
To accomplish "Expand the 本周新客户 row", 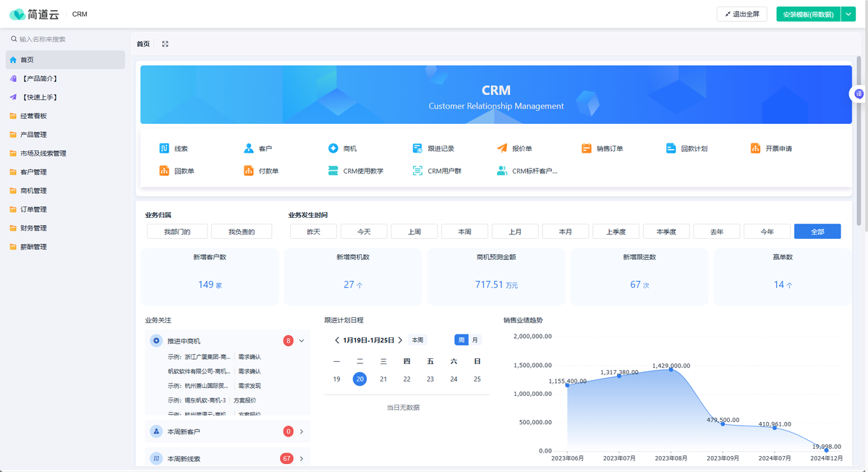I will tap(302, 431).
